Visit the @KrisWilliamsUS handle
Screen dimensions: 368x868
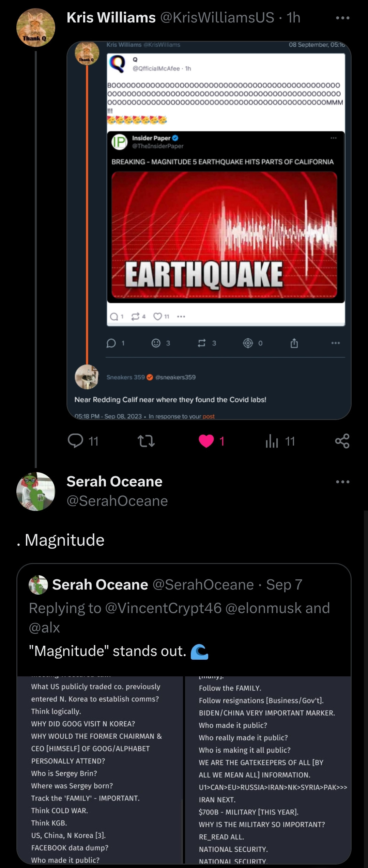[217, 18]
